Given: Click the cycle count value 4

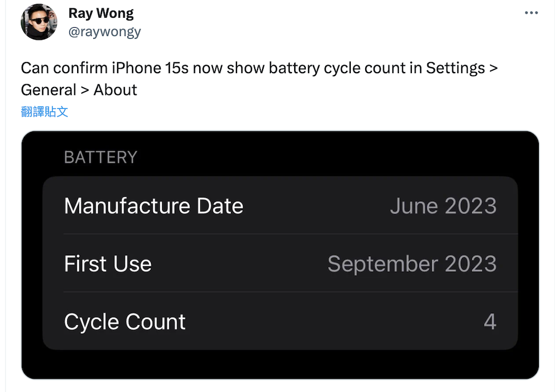Looking at the screenshot, I should 490,322.
